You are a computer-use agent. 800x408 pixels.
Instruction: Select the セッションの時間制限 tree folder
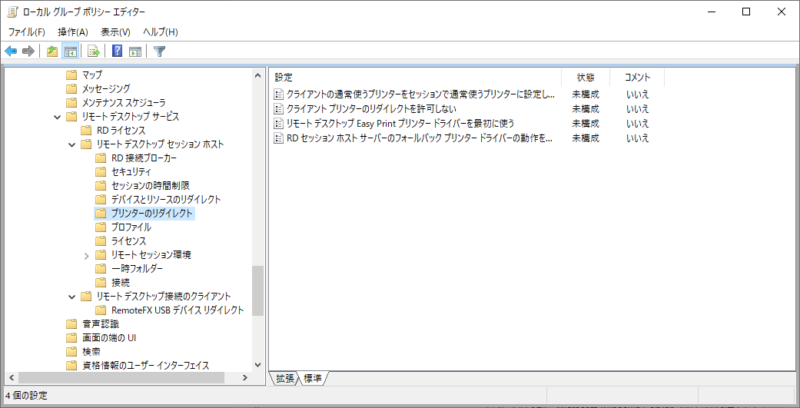click(151, 186)
